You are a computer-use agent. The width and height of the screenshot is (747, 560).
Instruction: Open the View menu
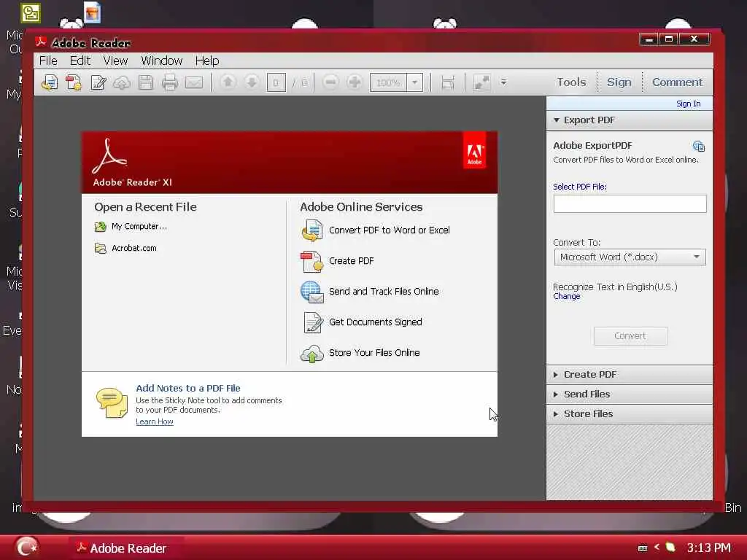click(115, 61)
